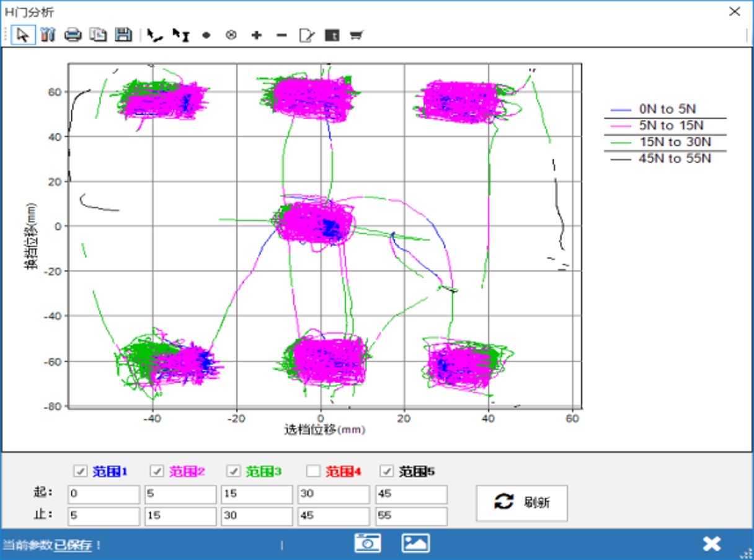Screen dimensions: 754x560
Task: Uncheck the 范围1 checkbox
Action: (81, 471)
